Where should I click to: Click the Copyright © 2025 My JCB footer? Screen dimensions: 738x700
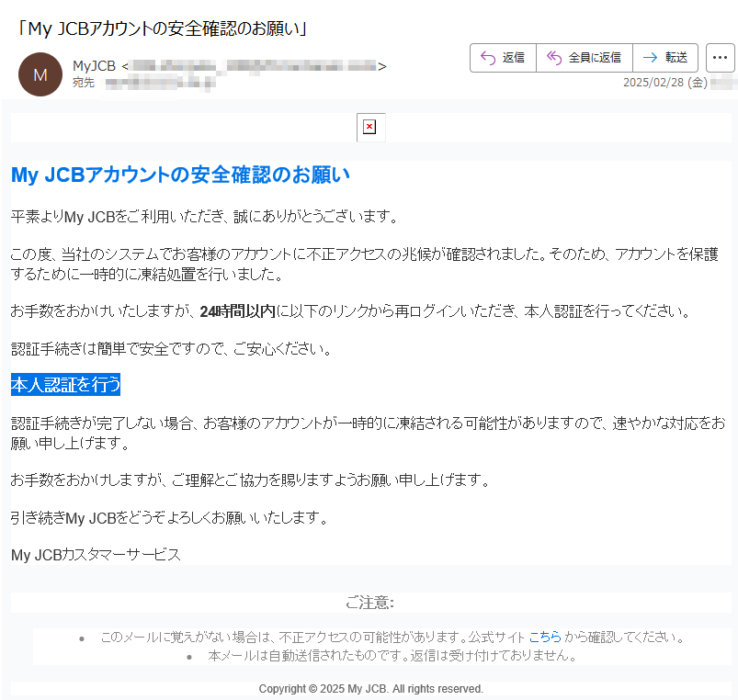(371, 689)
